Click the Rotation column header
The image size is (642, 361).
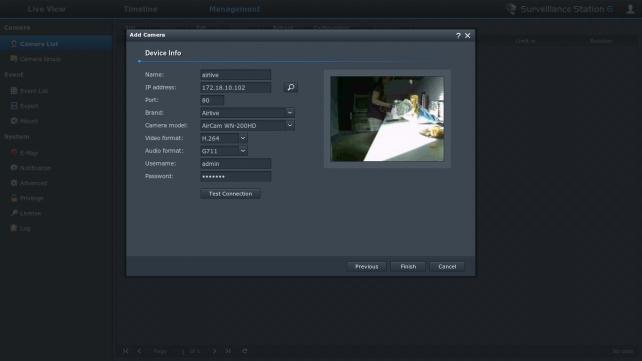point(601,41)
